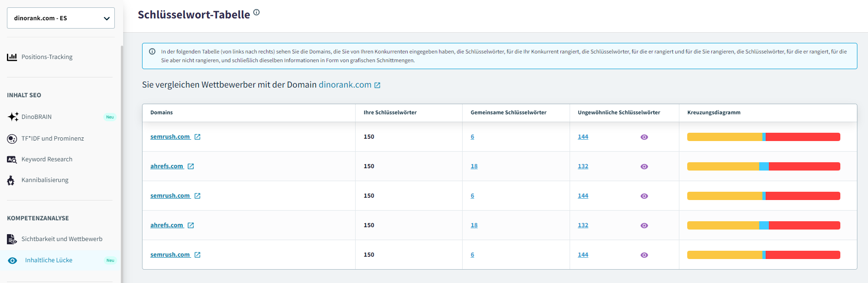Click the DinoBRAIN sparkle icon
868x283 pixels.
13,117
